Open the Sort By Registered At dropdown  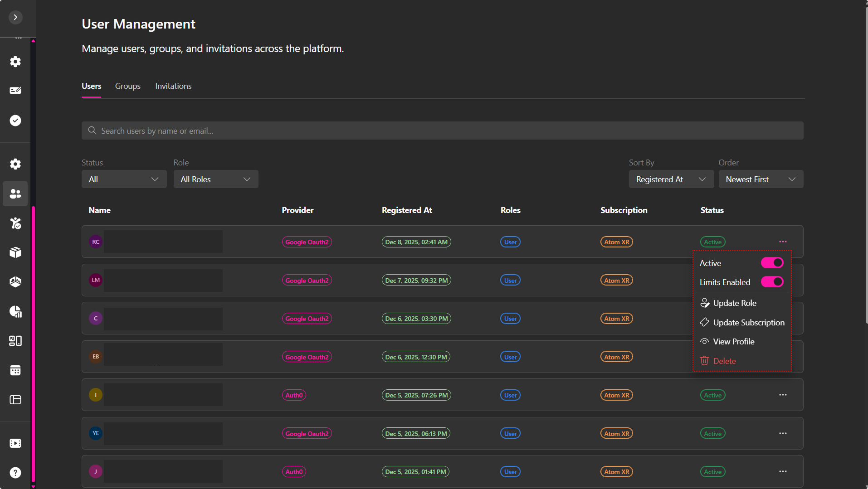(x=671, y=179)
